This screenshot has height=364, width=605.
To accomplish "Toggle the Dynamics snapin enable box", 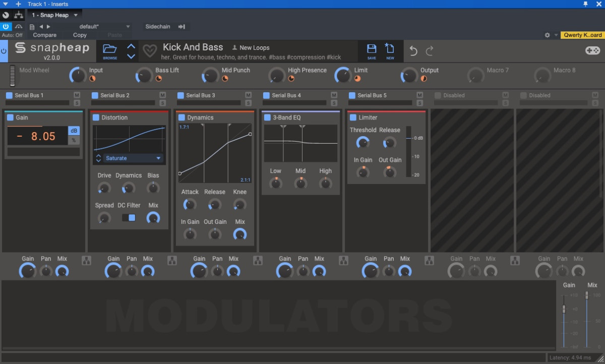I will click(181, 117).
